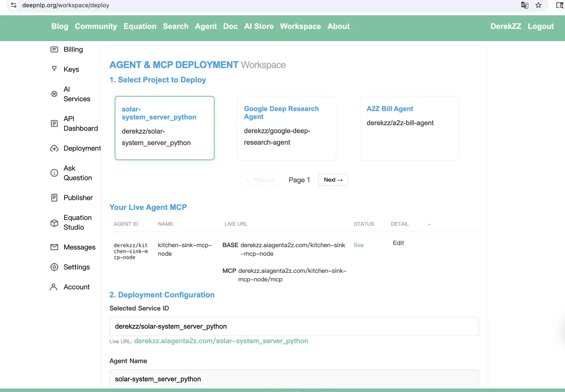Click the disabled Previous page button
This screenshot has height=392, width=565.
pos(260,180)
